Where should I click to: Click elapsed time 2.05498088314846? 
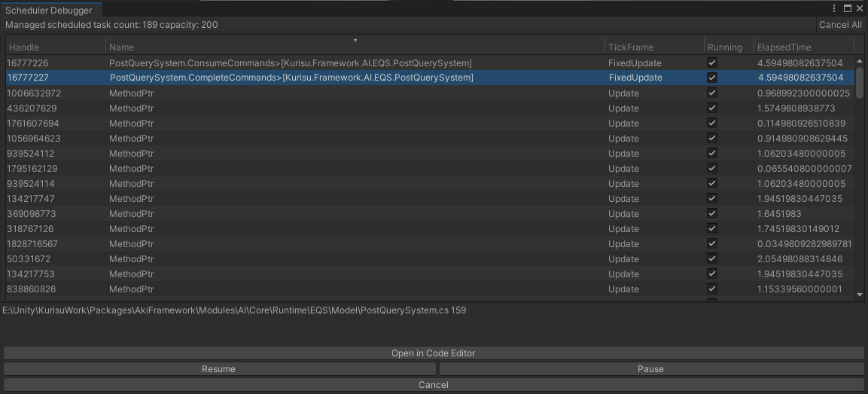tap(800, 259)
